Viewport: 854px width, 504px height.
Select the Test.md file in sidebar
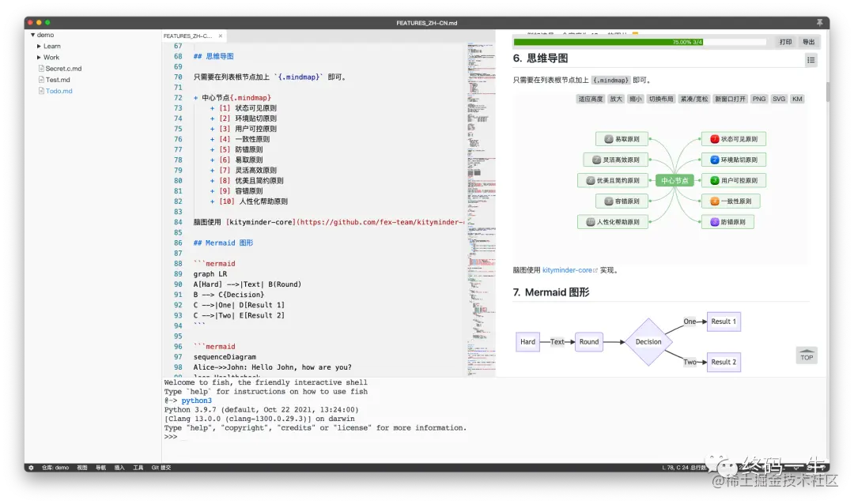(x=58, y=80)
